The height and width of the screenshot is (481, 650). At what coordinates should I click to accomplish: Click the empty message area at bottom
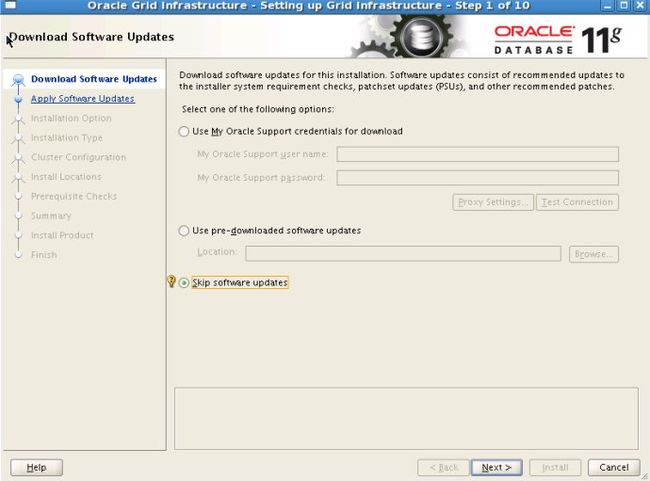(x=406, y=418)
